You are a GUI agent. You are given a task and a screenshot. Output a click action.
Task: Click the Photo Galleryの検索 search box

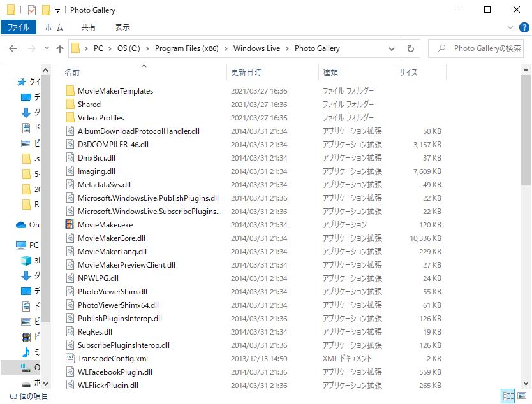[x=476, y=48]
